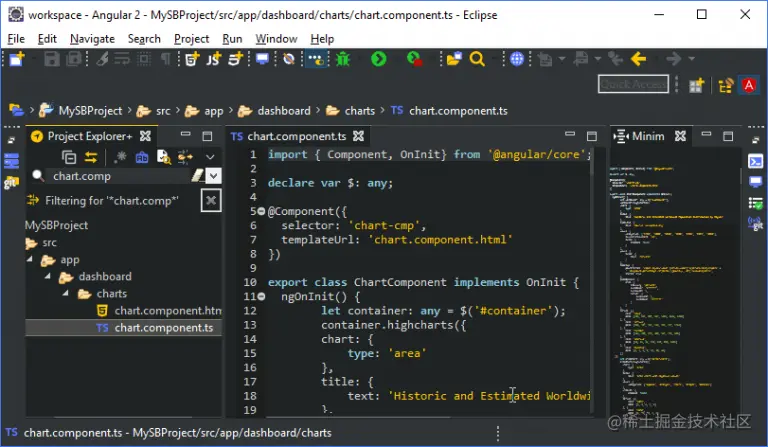The image size is (768, 447).
Task: Create a new HTML5 file
Action: 192,59
